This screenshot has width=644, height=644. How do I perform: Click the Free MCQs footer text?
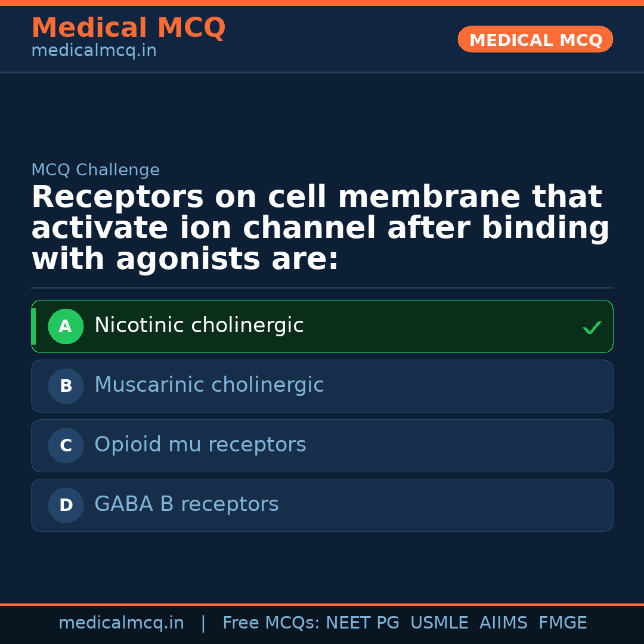(271, 623)
